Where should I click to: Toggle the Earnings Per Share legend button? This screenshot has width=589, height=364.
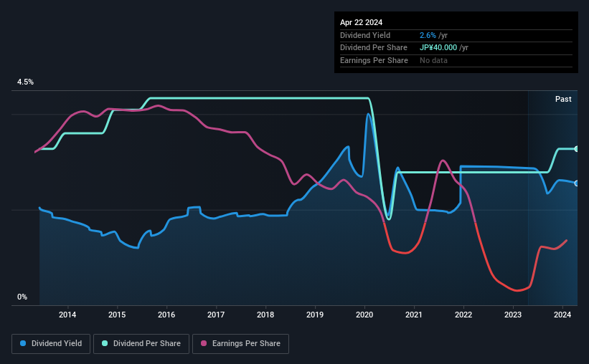point(240,344)
